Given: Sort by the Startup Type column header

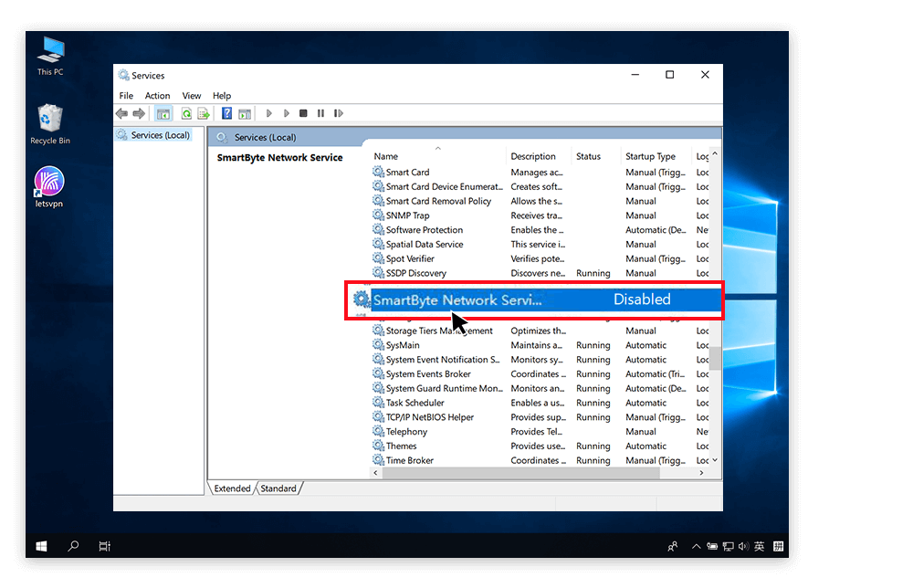Looking at the screenshot, I should coord(650,156).
